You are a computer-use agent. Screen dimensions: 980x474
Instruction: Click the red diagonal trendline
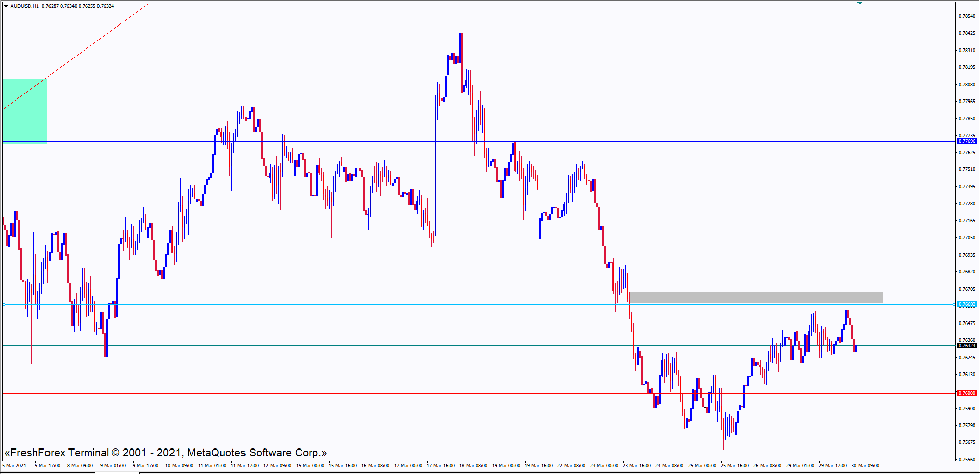pyautogui.click(x=98, y=41)
